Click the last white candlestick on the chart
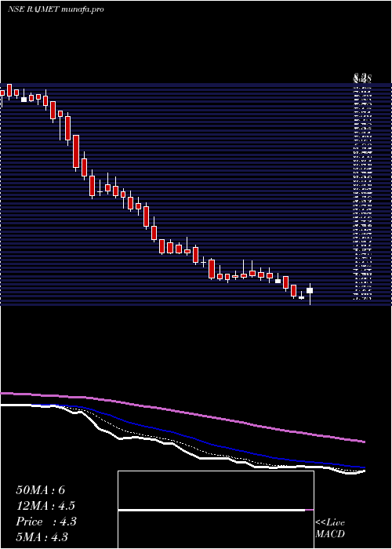 coord(310,290)
